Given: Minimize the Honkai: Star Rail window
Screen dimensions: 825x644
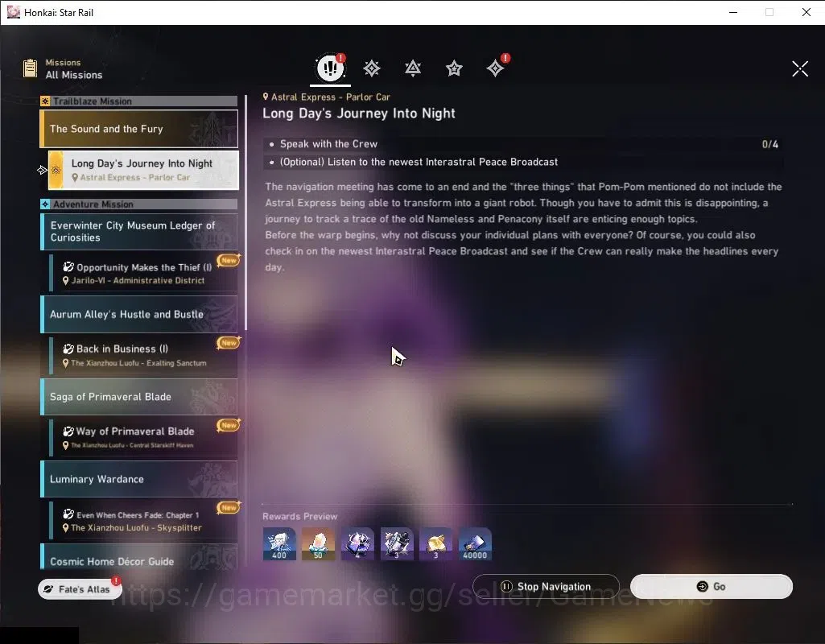Looking at the screenshot, I should pyautogui.click(x=733, y=12).
